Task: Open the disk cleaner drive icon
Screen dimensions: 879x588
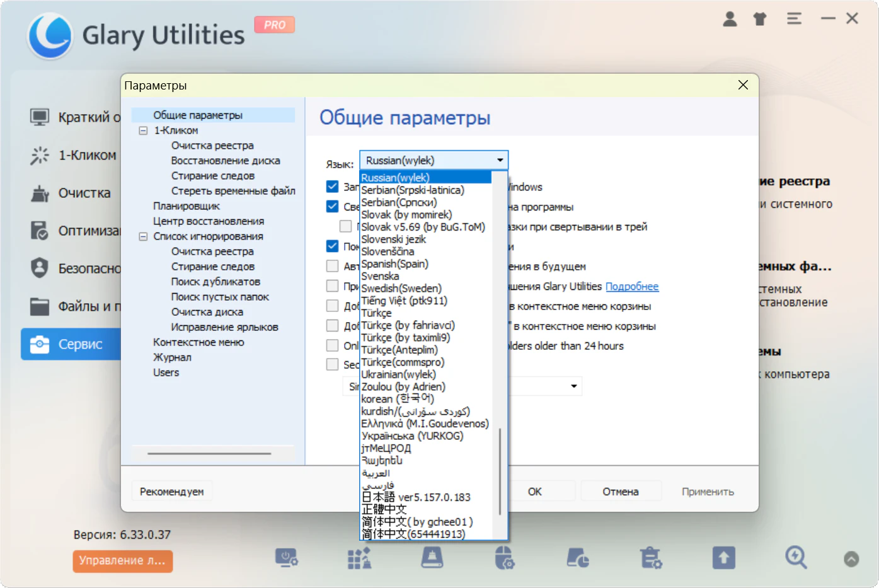Action: tap(432, 558)
